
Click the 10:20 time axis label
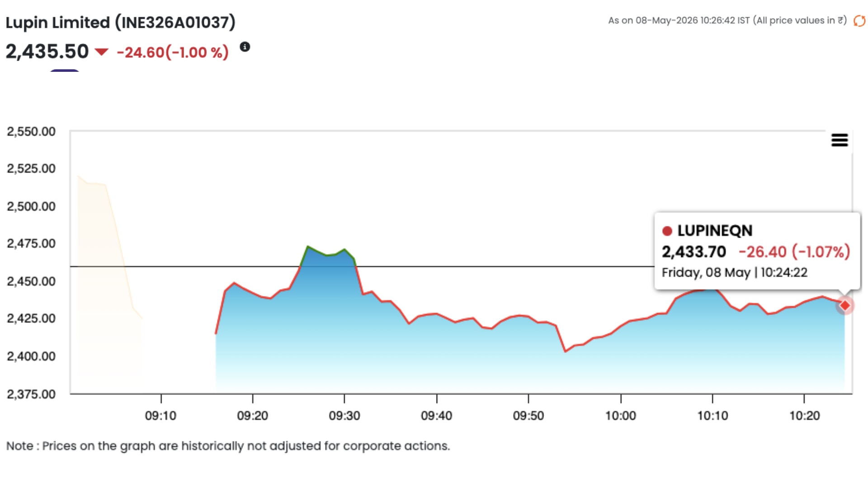(805, 416)
